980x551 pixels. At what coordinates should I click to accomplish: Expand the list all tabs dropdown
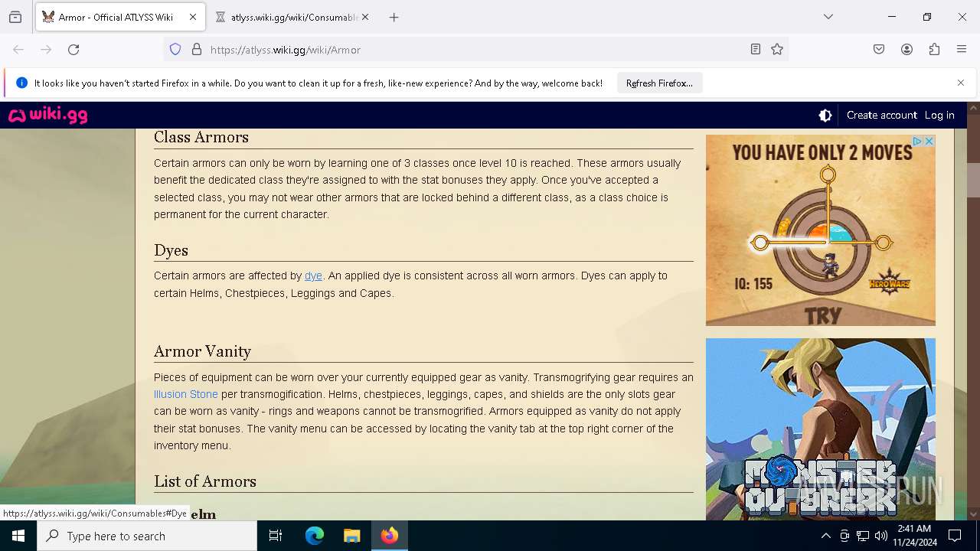pyautogui.click(x=828, y=17)
